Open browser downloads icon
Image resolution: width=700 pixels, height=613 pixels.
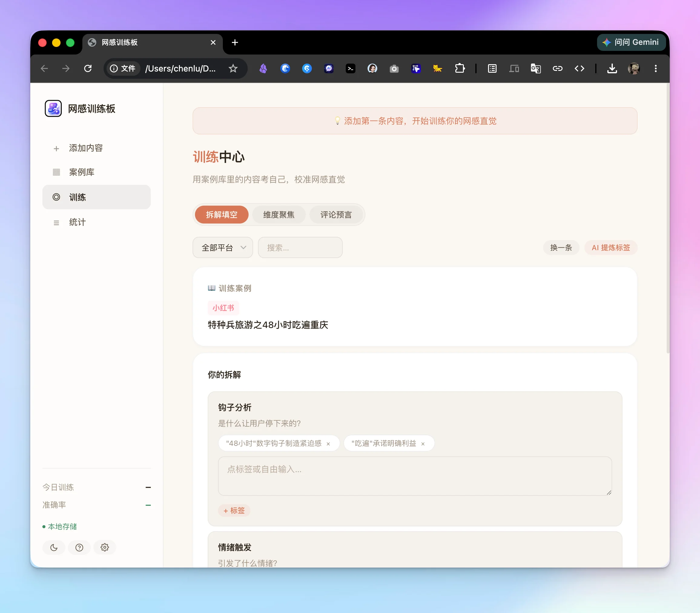click(x=612, y=68)
